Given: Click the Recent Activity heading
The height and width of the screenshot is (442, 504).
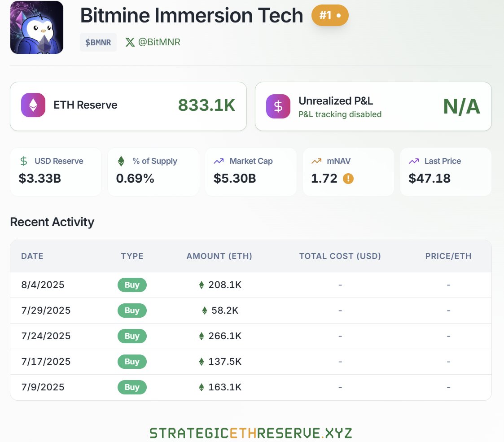Looking at the screenshot, I should point(52,222).
